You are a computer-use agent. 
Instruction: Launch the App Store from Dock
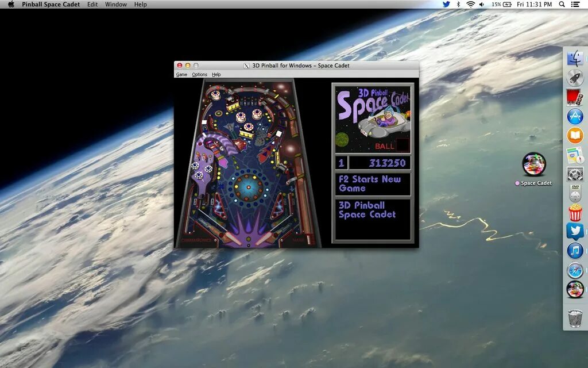point(575,116)
